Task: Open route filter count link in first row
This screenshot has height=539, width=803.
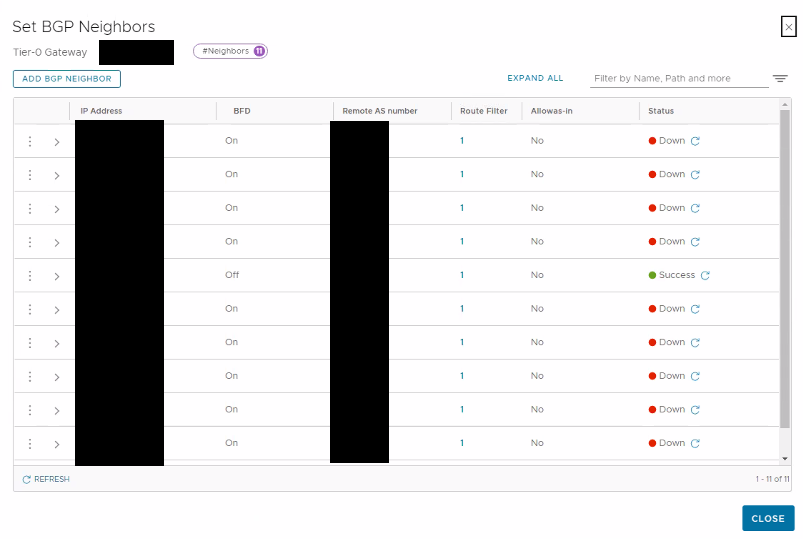Action: [x=462, y=140]
